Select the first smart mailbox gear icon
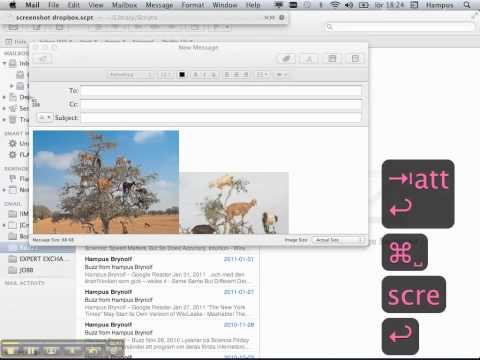The width and height of the screenshot is (480, 360). (x=13, y=143)
